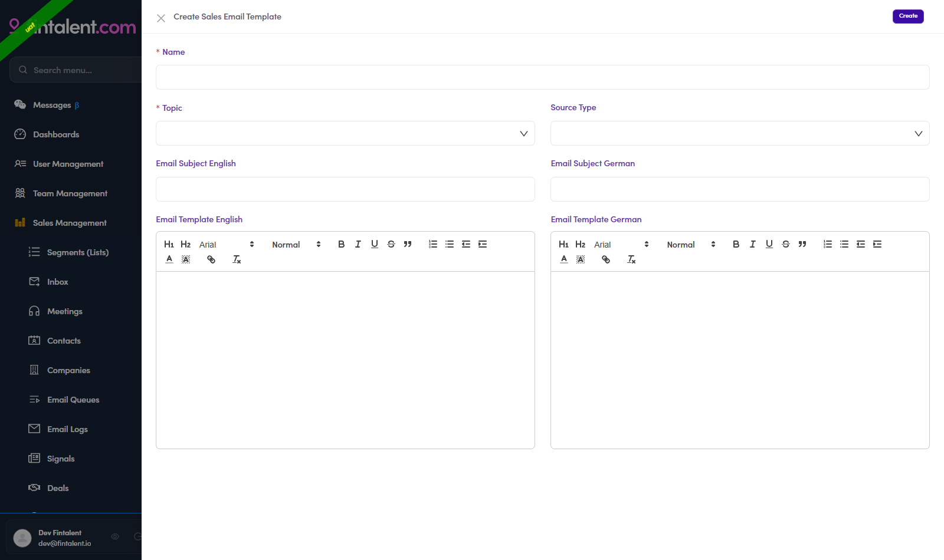Click the Dev Fintalent user avatar
The height and width of the screenshot is (560, 944).
[x=22, y=538]
